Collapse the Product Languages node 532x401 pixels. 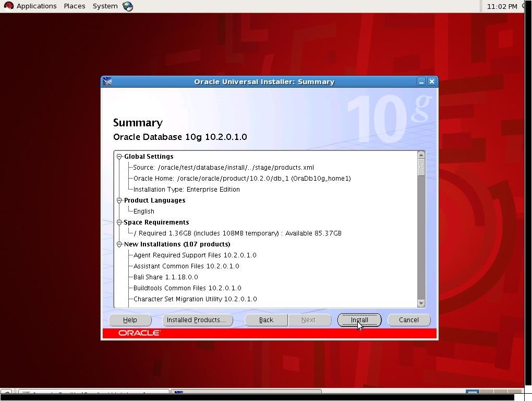click(x=119, y=200)
